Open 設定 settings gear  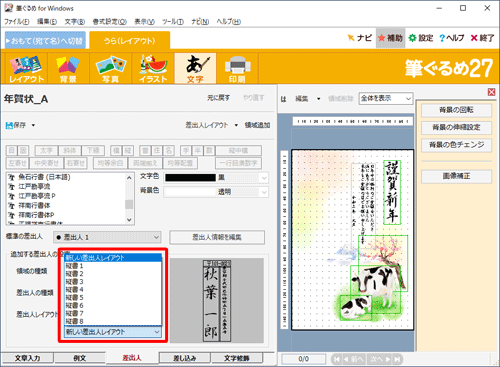coord(421,38)
